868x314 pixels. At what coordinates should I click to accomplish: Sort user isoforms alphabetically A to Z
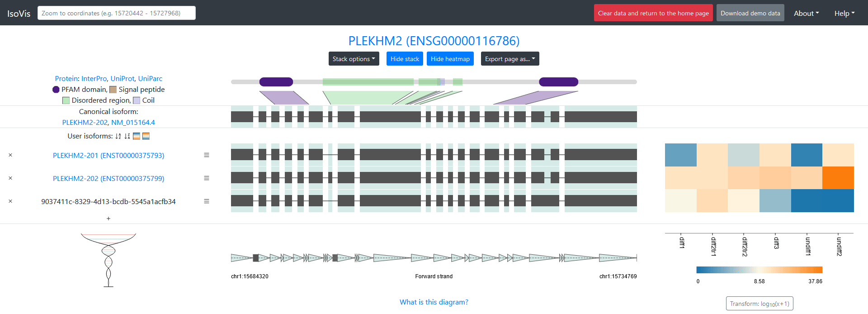[x=118, y=136]
